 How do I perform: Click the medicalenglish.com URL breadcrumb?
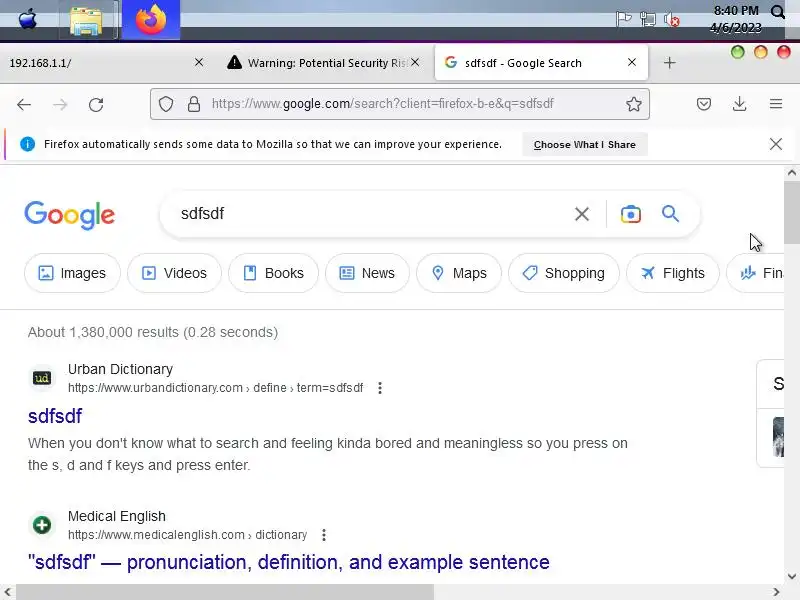[187, 535]
